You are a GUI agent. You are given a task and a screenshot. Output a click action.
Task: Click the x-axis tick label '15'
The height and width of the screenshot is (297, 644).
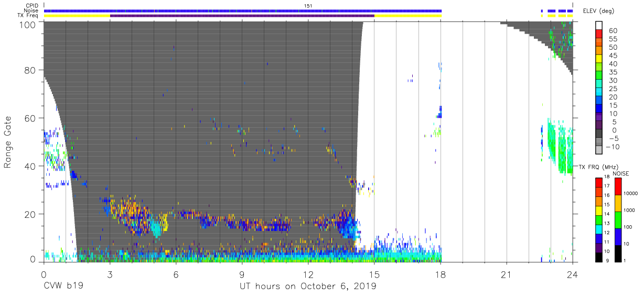374,274
